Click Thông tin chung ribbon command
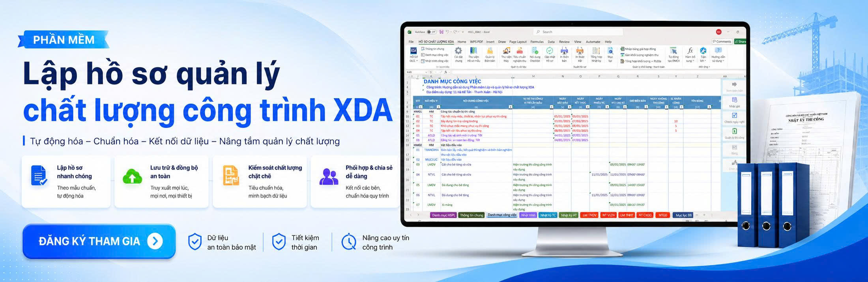 coord(433,49)
